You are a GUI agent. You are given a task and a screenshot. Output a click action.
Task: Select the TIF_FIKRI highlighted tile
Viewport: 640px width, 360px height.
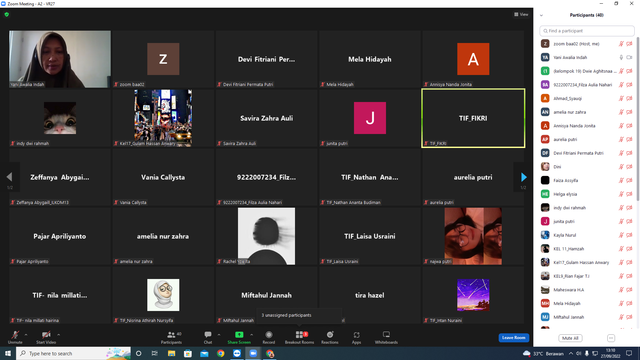click(x=473, y=118)
